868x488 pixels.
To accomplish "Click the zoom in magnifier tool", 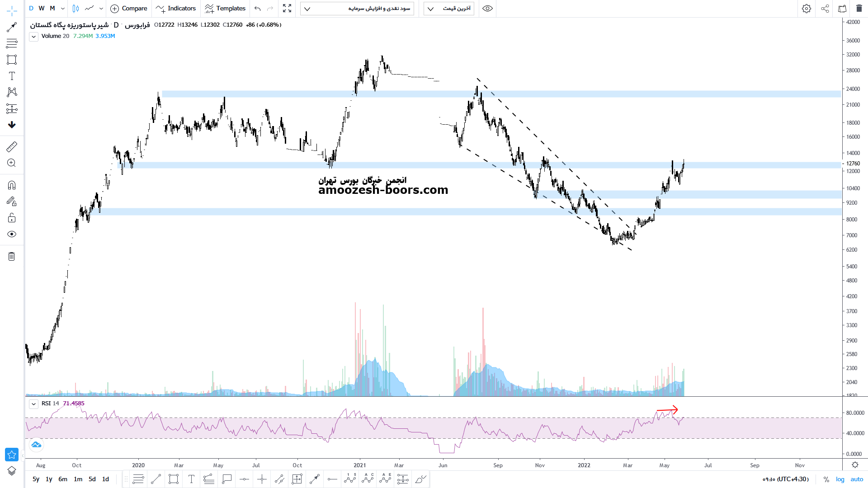I will 12,163.
